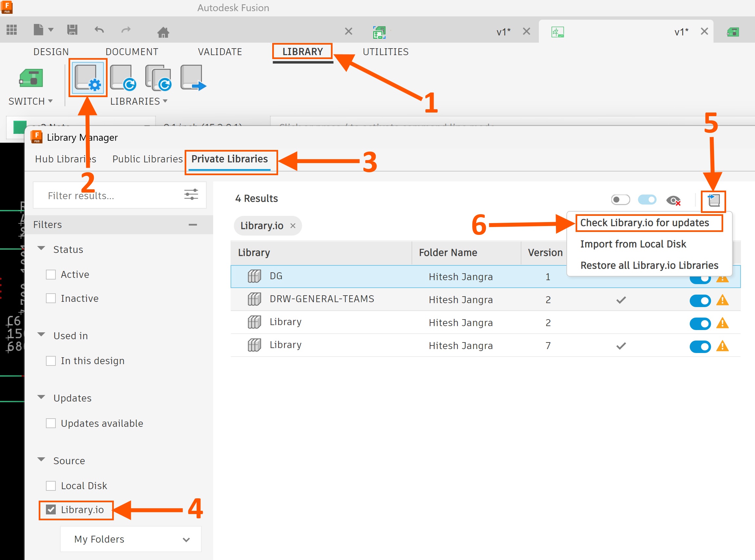755x560 pixels.
Task: Switch to the Hub Libraries tab
Action: (66, 159)
